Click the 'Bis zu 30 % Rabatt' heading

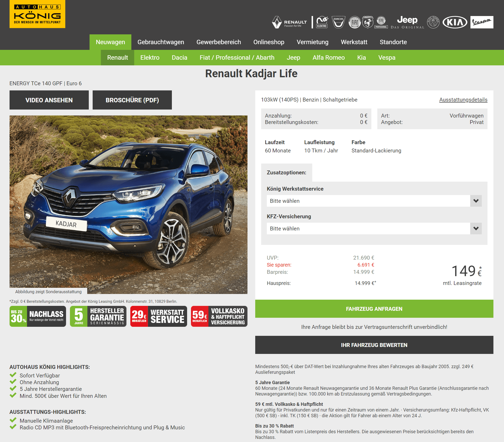point(275,426)
